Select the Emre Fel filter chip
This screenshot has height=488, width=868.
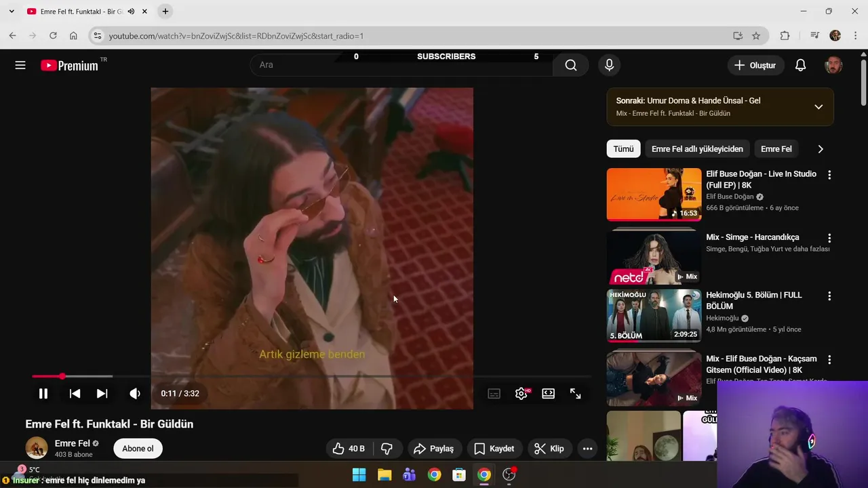[x=776, y=149]
